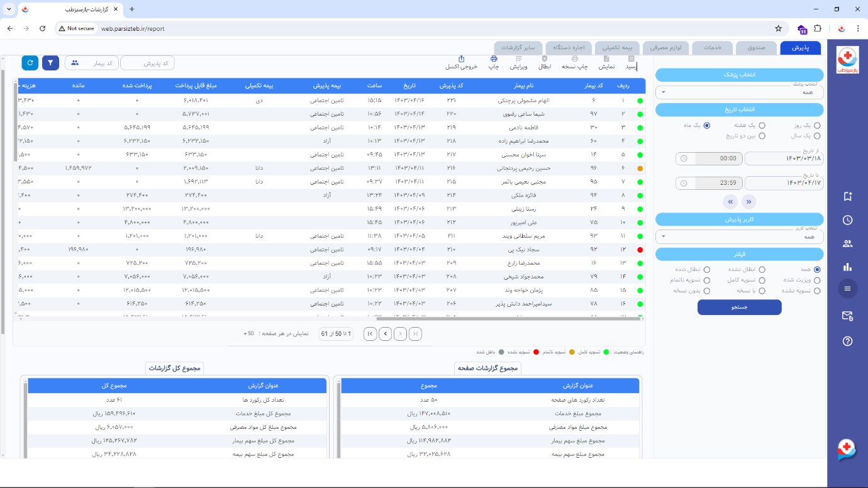Viewport: 868px width, 488px height.
Task: Select the ویزیت شده filter radio
Action: [x=817, y=280]
